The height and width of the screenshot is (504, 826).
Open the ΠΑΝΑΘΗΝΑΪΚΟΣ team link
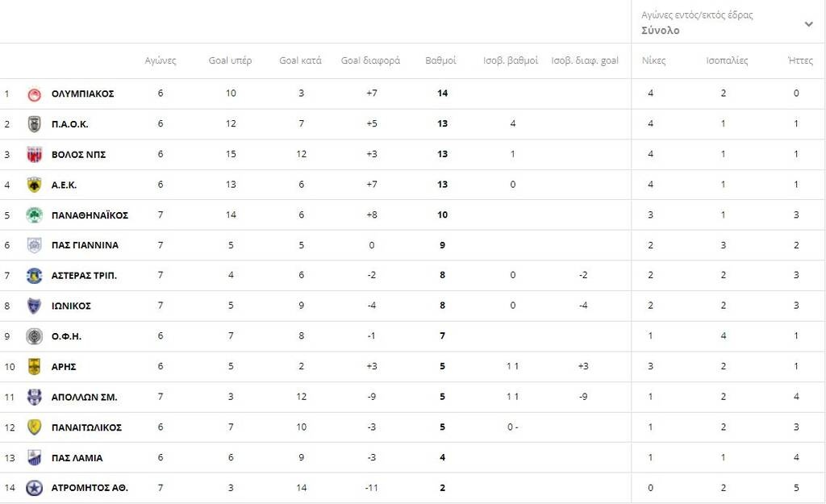90,215
